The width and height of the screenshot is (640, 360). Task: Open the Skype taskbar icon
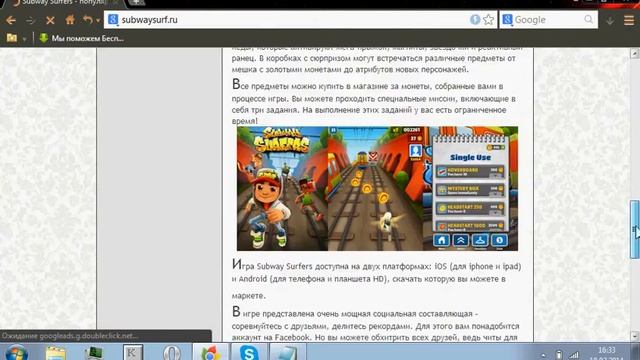(x=249, y=352)
